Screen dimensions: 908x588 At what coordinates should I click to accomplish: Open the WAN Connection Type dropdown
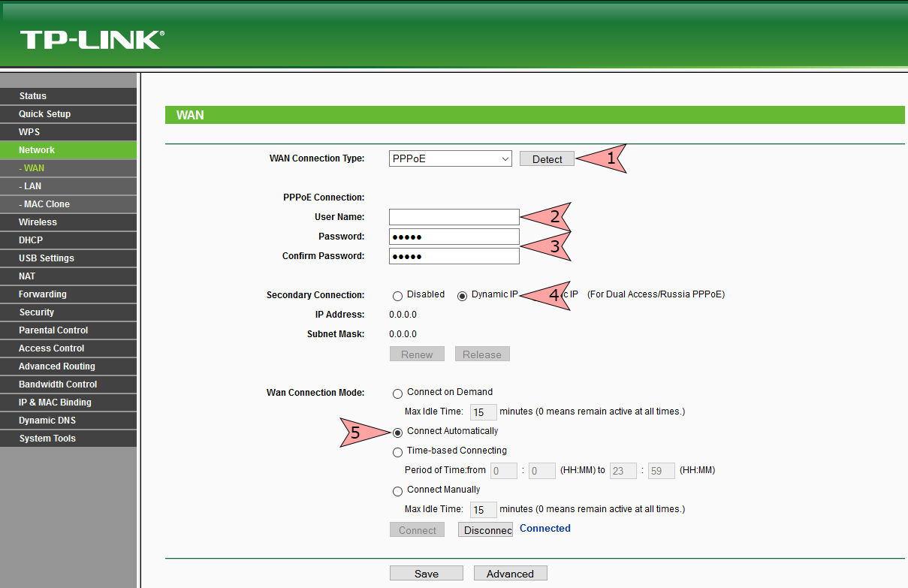coord(450,158)
